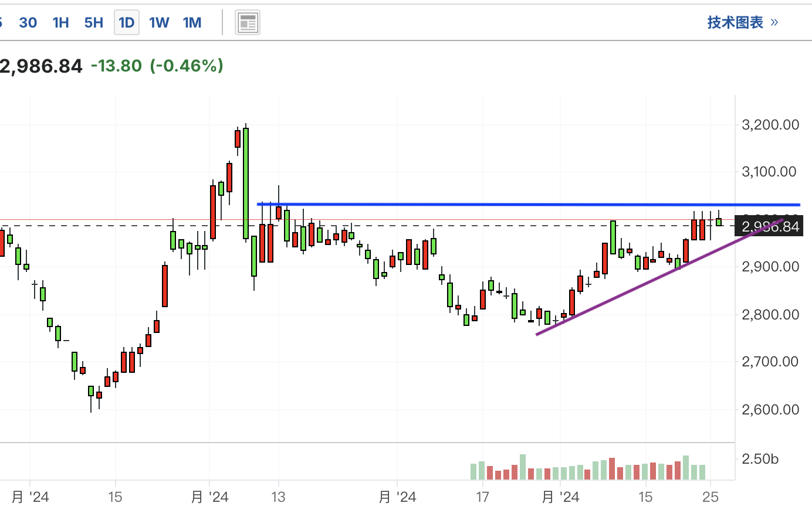Switch to the 1H timeframe

tap(60, 23)
